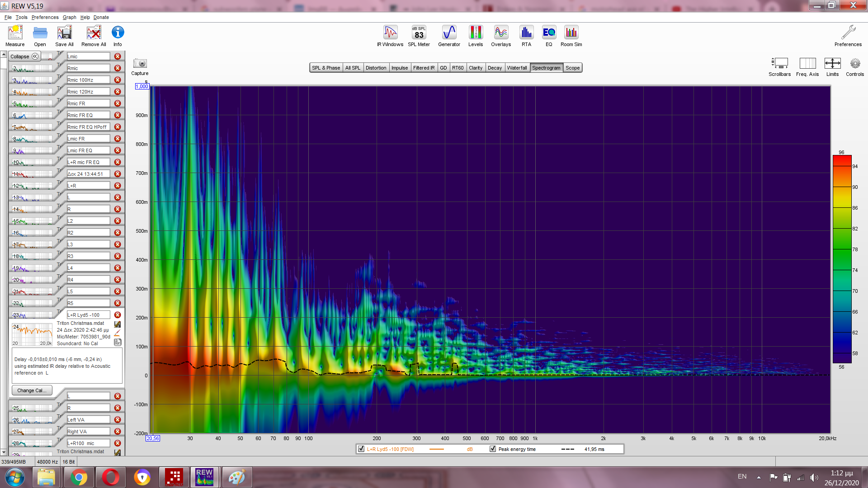
Task: Switch to the Decay tab
Action: 495,68
